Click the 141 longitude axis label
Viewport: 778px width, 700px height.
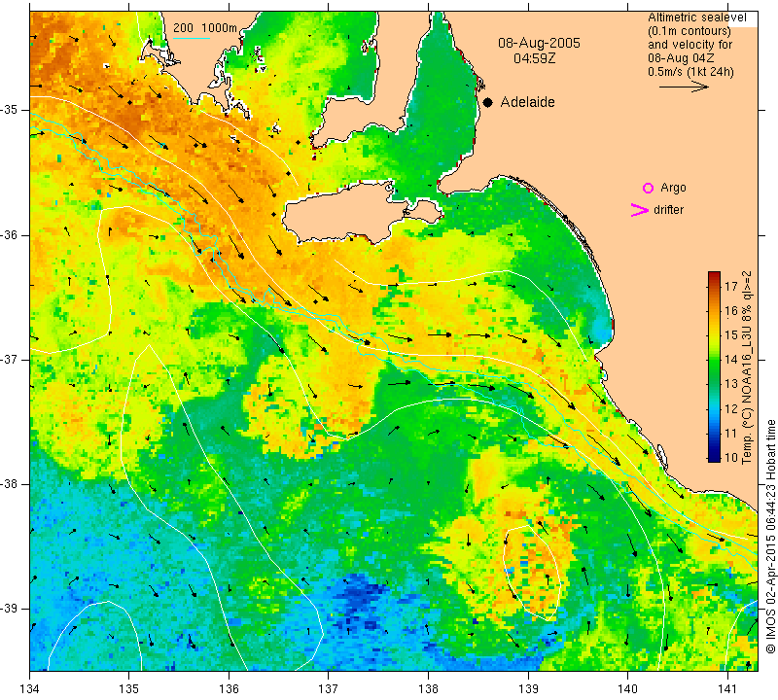coord(727,688)
